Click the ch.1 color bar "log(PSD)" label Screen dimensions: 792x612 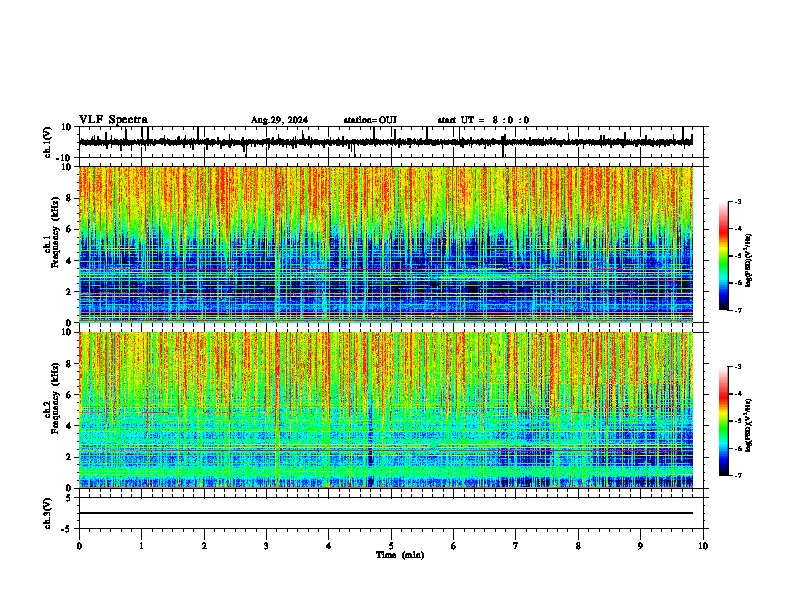tap(749, 261)
